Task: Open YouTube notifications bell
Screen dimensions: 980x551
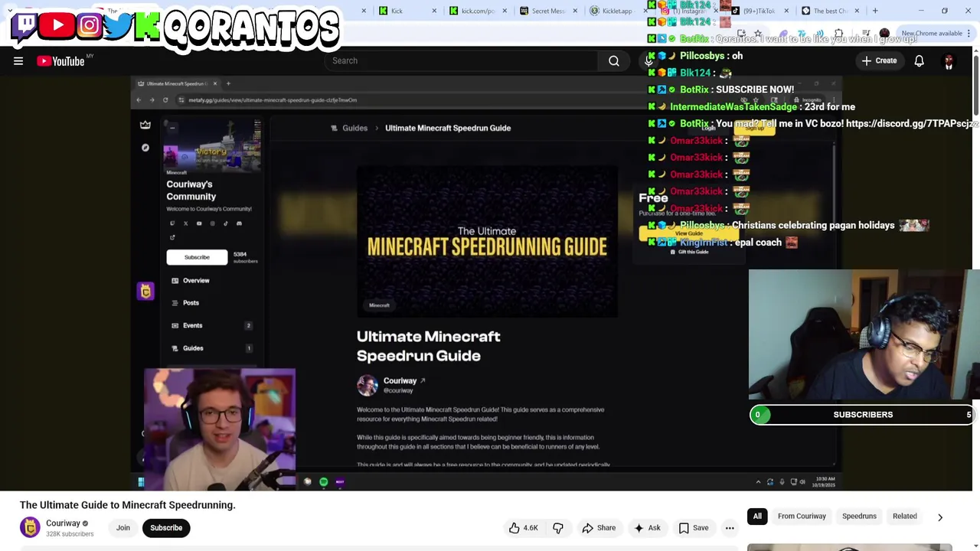Action: (919, 60)
